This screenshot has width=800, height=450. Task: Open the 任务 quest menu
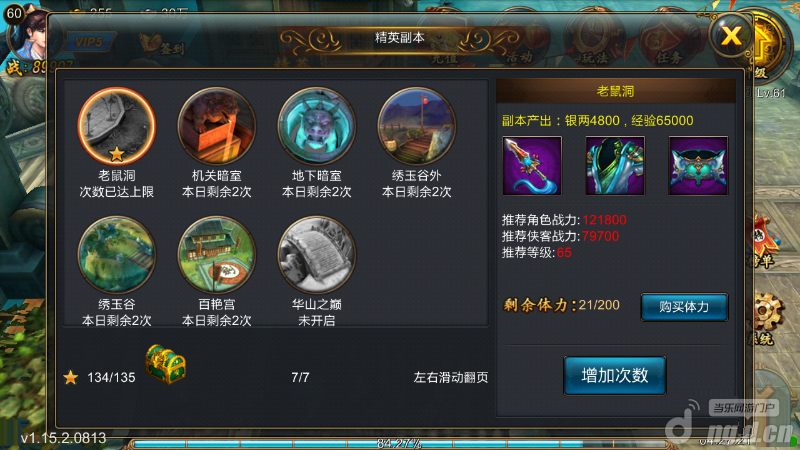[668, 44]
